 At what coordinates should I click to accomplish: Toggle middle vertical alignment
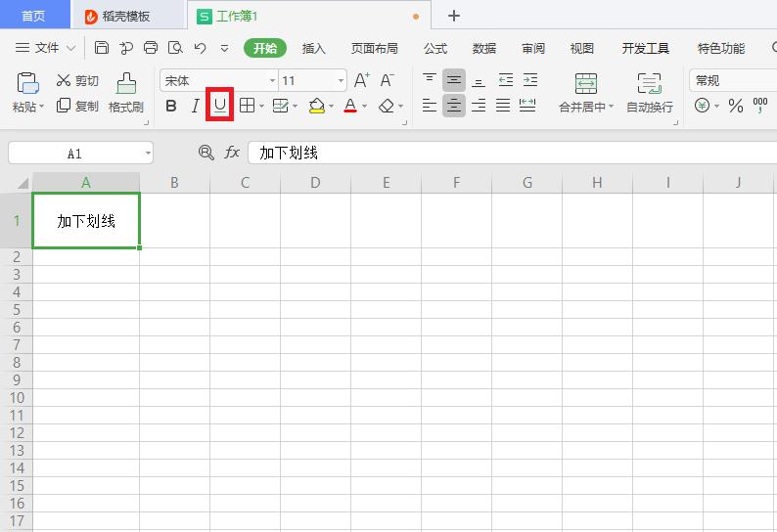[x=454, y=80]
